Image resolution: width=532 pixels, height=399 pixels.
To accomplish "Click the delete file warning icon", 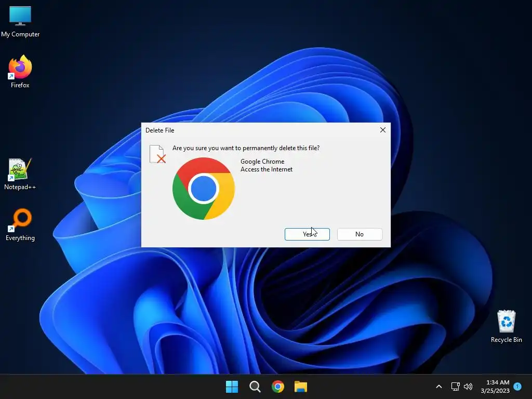I will [157, 154].
